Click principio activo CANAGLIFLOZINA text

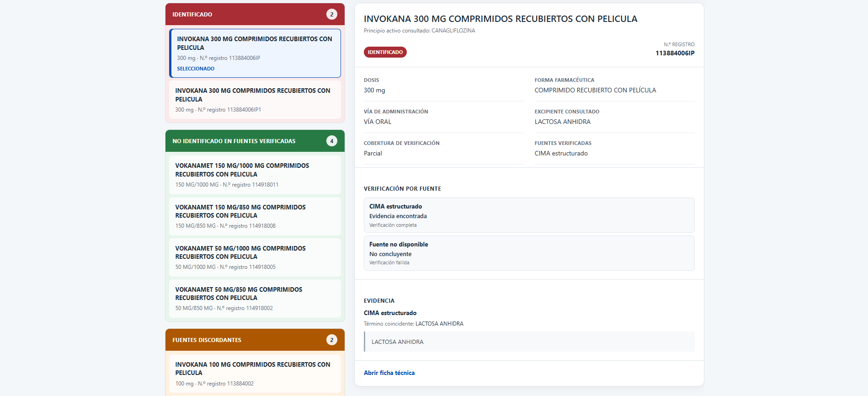[x=453, y=31]
